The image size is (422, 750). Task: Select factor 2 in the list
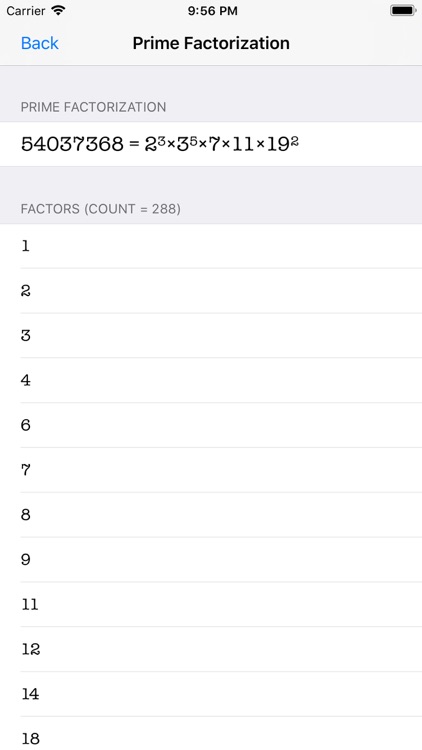click(211, 291)
